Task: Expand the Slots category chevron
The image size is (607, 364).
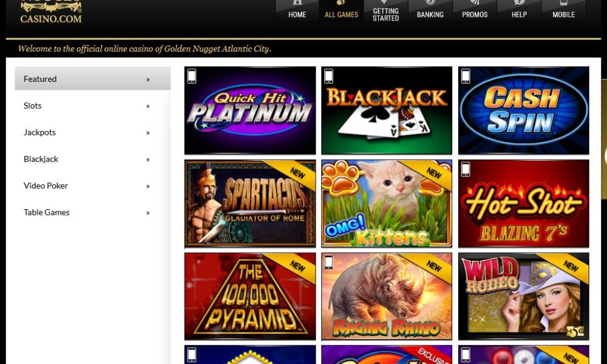Action: click(x=148, y=106)
